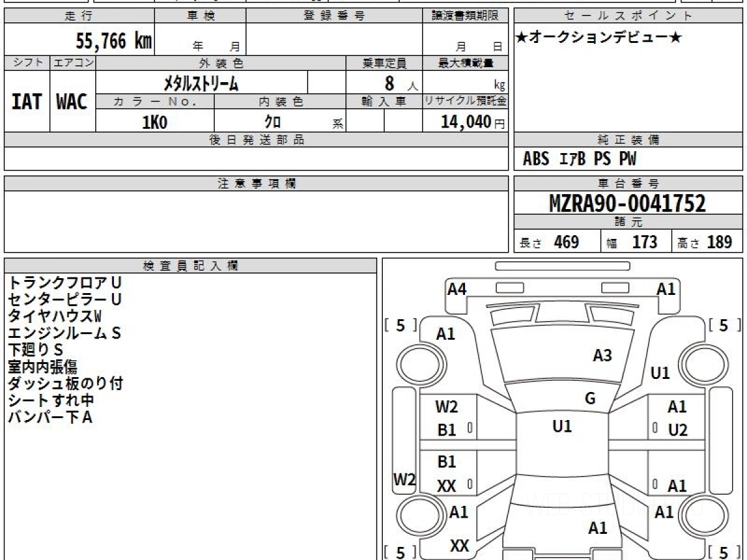The image size is (747, 560).
Task: Select the 登録番号 header
Action: click(334, 16)
